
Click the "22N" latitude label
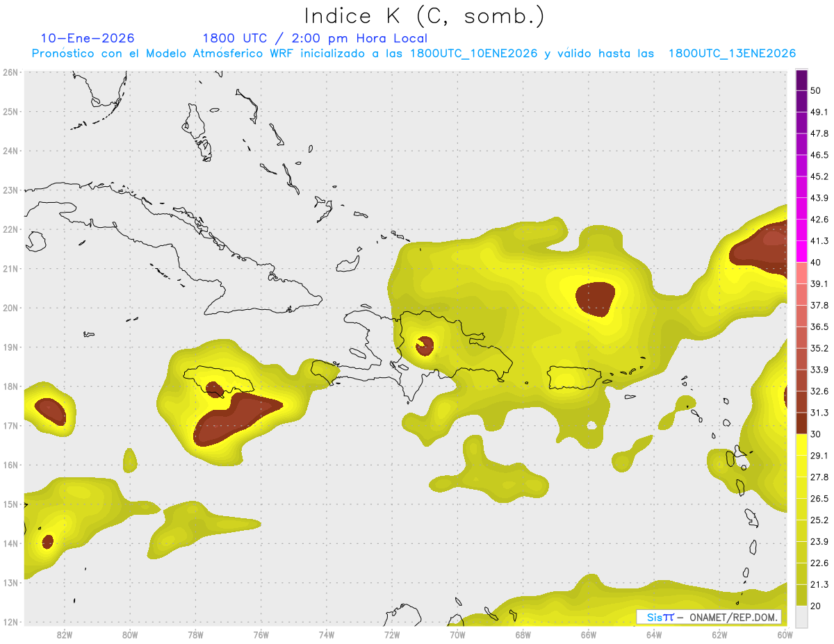(11, 229)
